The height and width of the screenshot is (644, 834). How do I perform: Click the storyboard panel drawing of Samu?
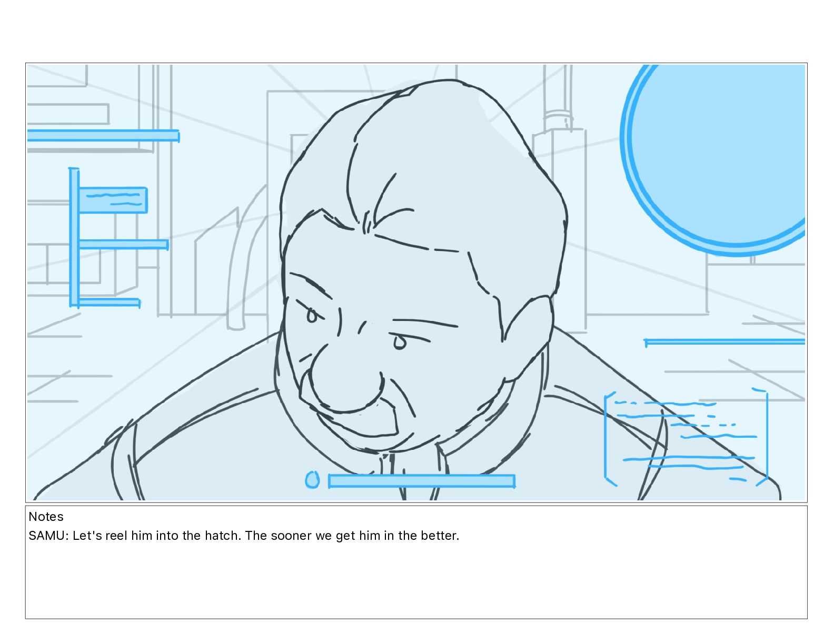(416, 283)
